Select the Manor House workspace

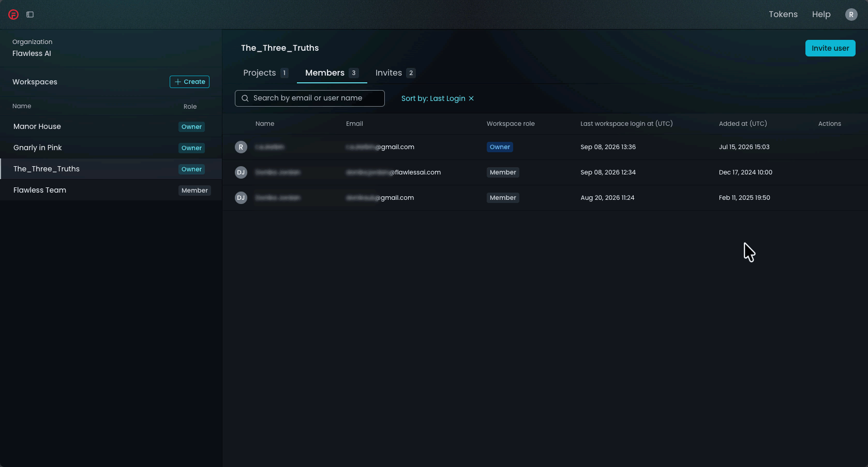tap(111, 126)
